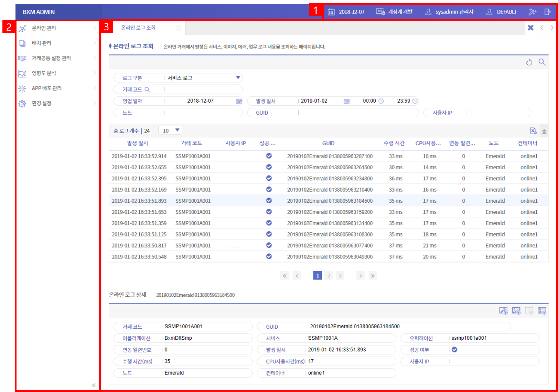The height and width of the screenshot is (392, 558).
Task: Click the last icon in detail toolbar
Action: tap(542, 311)
